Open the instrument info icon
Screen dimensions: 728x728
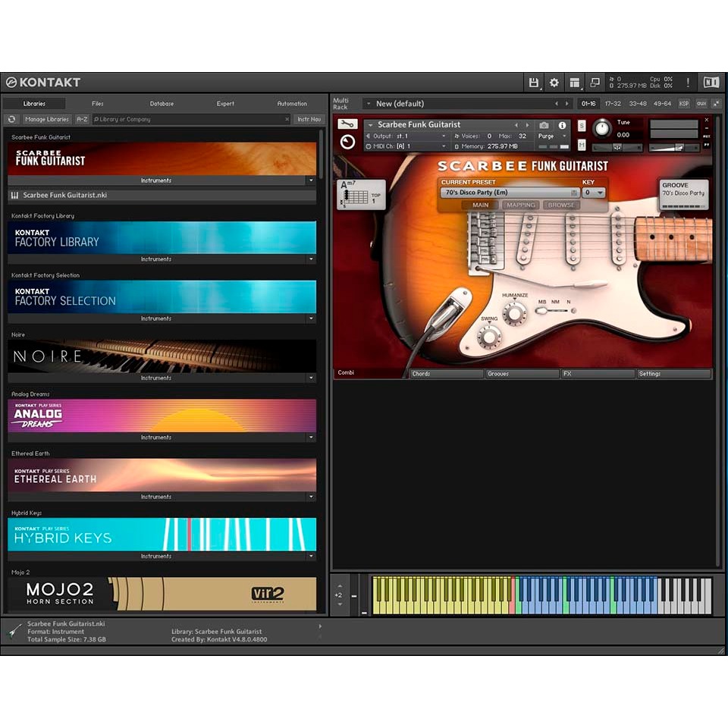[x=562, y=125]
